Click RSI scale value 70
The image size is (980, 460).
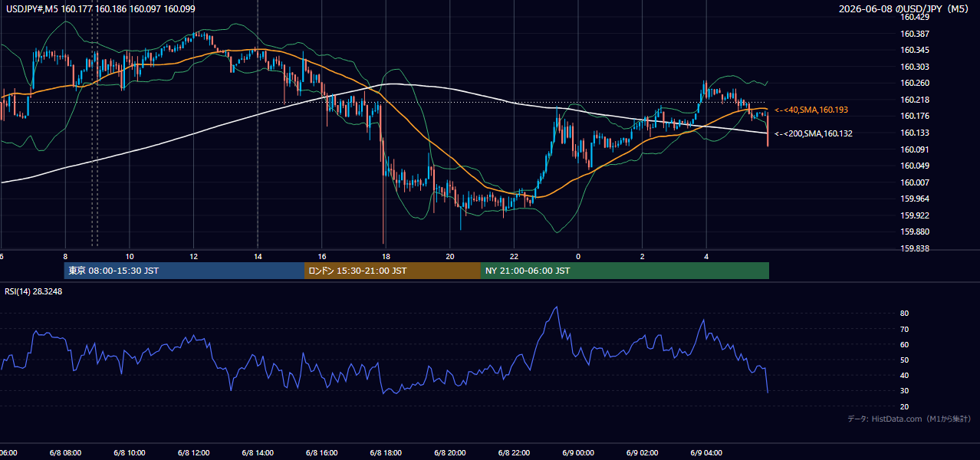(x=905, y=329)
